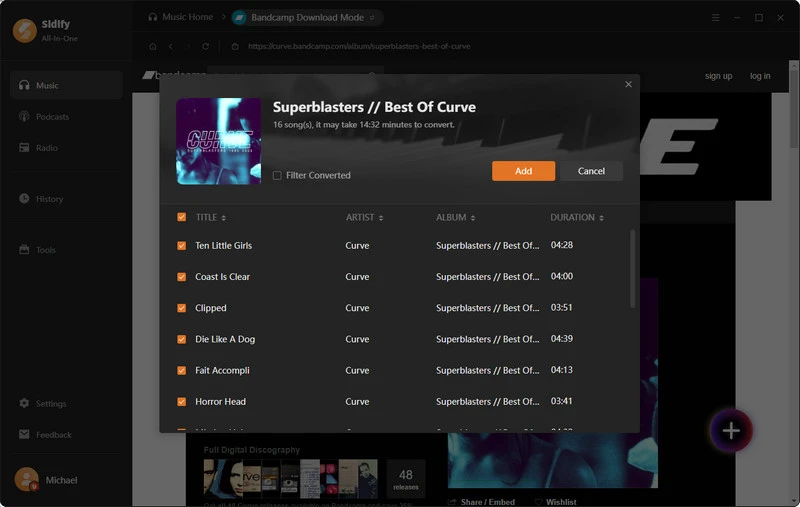Screen dimensions: 800x507
Task: Click the Bandcamp mode logo icon
Action: click(239, 18)
